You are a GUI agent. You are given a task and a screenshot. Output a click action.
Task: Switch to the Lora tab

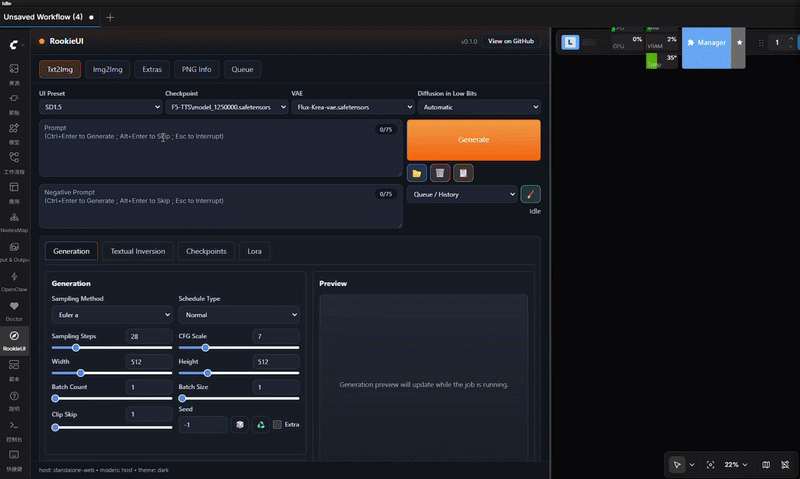pos(255,251)
